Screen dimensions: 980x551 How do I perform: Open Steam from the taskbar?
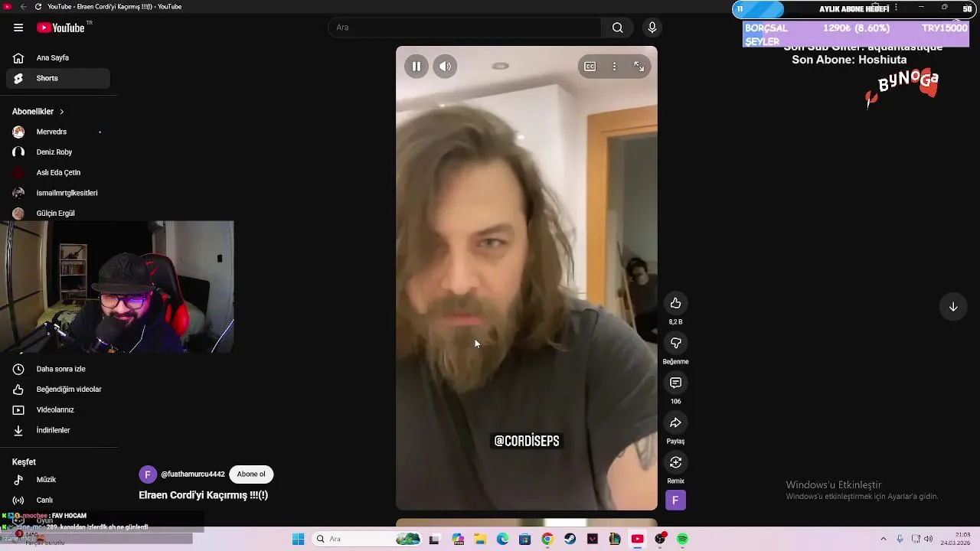coord(570,540)
